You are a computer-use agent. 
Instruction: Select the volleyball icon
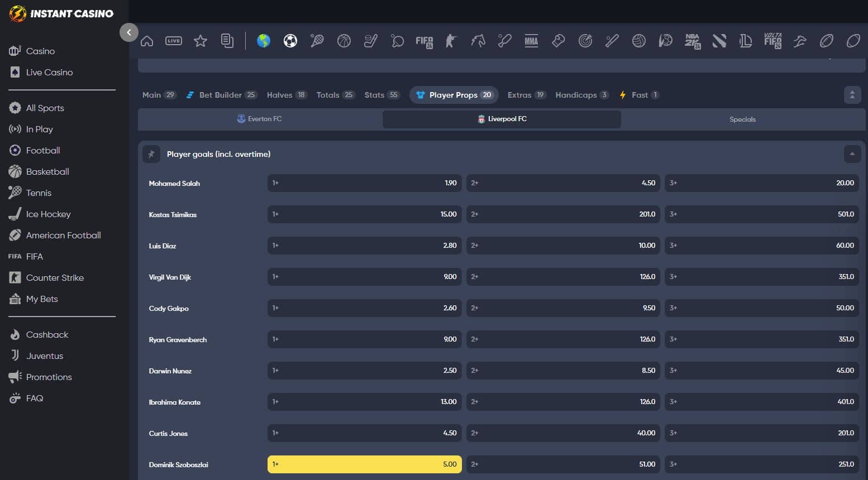(x=639, y=41)
